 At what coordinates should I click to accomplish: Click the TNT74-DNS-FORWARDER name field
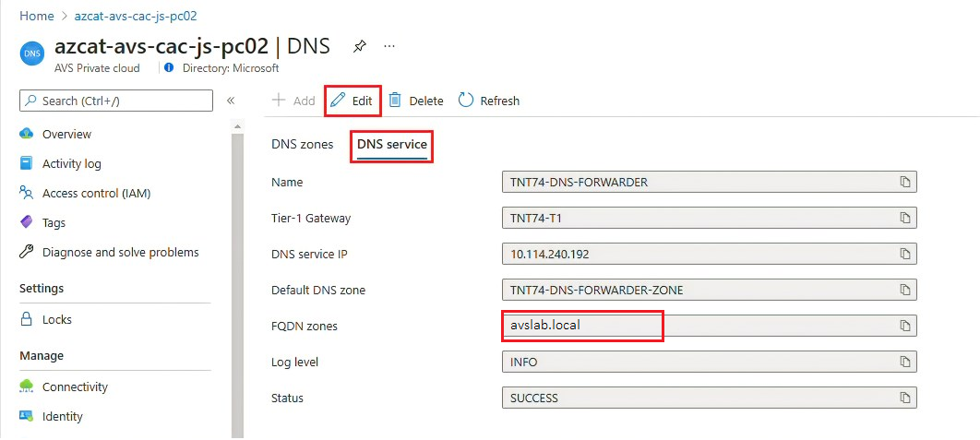click(x=710, y=183)
